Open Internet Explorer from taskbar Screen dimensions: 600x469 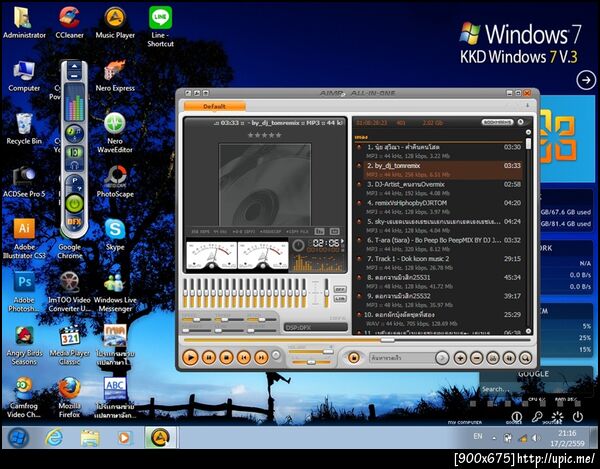54,437
